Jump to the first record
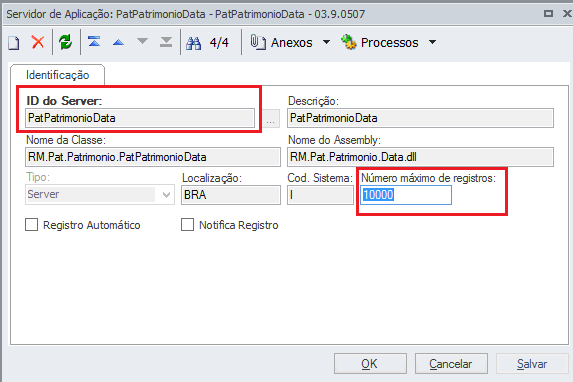 pyautogui.click(x=94, y=41)
